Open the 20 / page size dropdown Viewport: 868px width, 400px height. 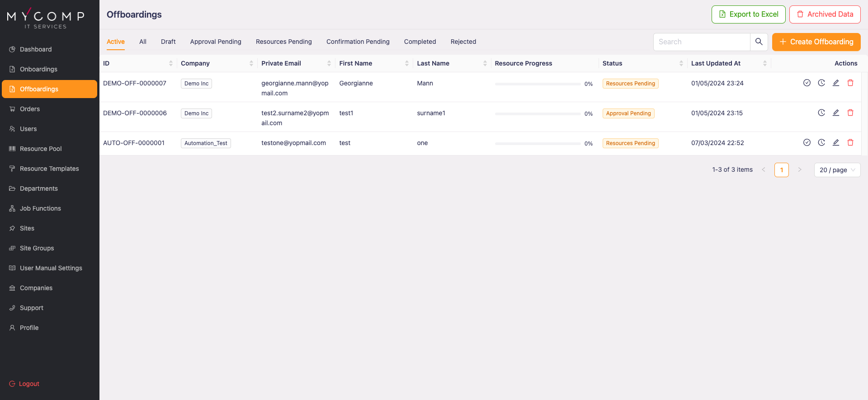837,170
